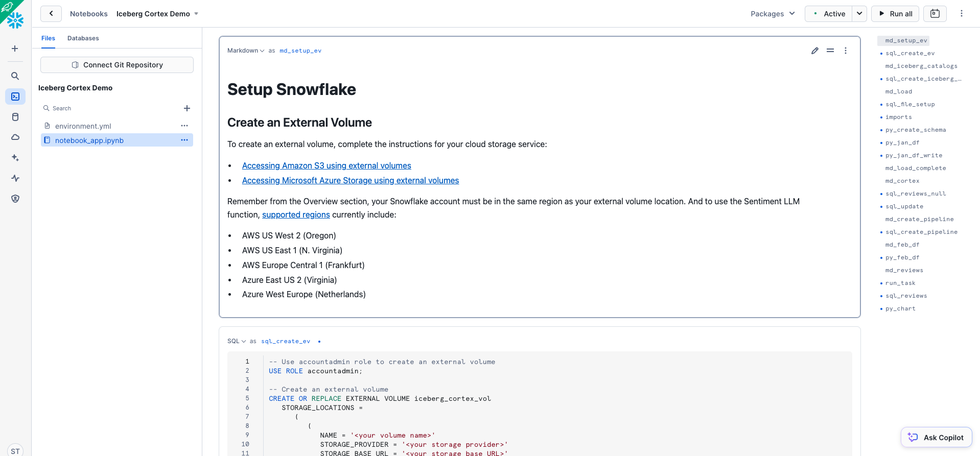Open Accessing Amazon S3 using external volumes link
Screen dimensions: 980x456
[326, 166]
